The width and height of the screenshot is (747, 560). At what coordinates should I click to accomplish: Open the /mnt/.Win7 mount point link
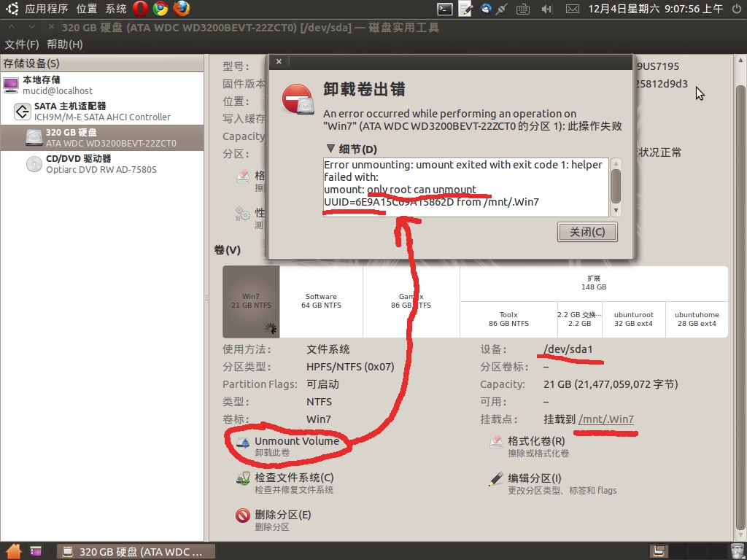605,419
